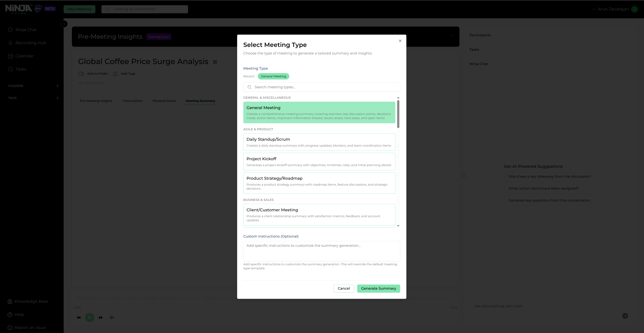Expand the Pre-Meeting Insights banner chevron
The width and height of the screenshot is (644, 333).
click(x=451, y=35)
